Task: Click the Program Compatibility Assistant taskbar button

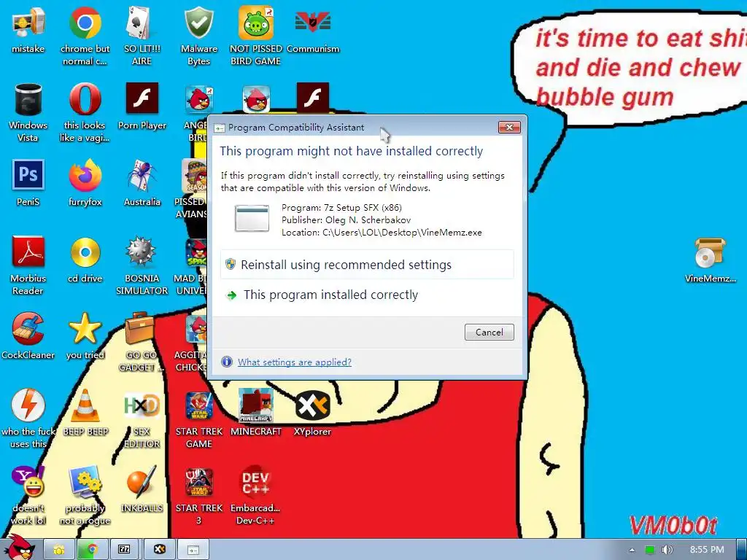Action: pos(193,550)
